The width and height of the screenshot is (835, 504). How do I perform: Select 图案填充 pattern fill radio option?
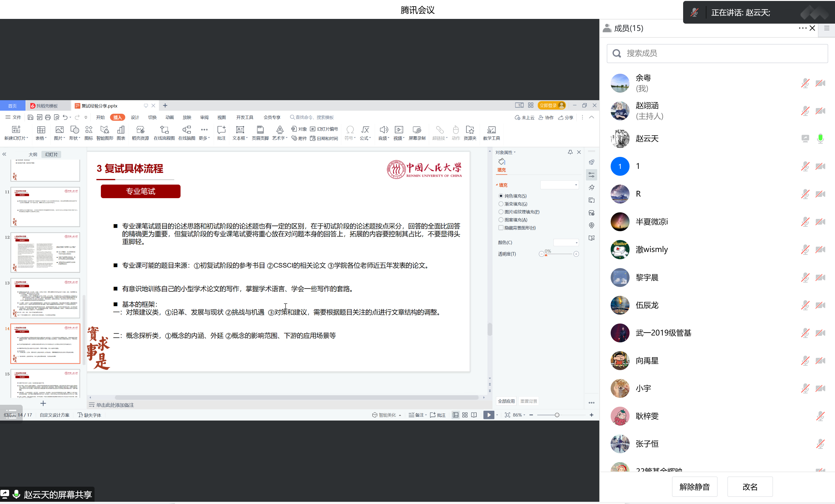501,220
